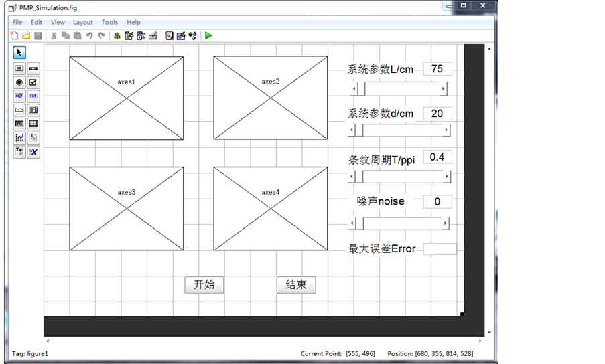Viewport: 605px width, 364px height.
Task: Pick the Toggle Button component tool
Action: tap(19, 124)
